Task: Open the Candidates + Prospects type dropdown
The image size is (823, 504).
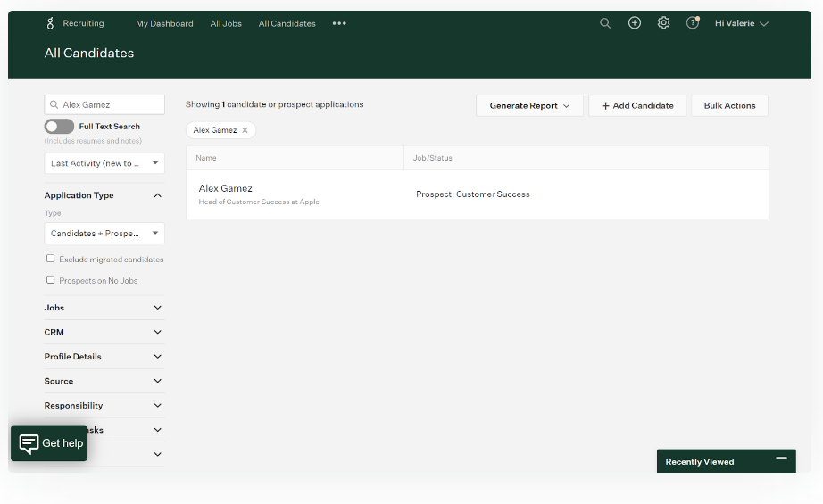Action: 104,234
